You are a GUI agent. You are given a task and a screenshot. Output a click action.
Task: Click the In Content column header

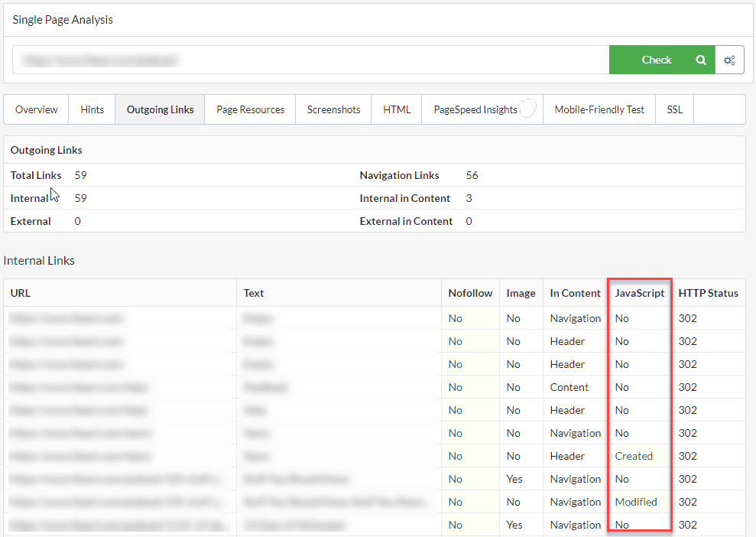(x=575, y=293)
